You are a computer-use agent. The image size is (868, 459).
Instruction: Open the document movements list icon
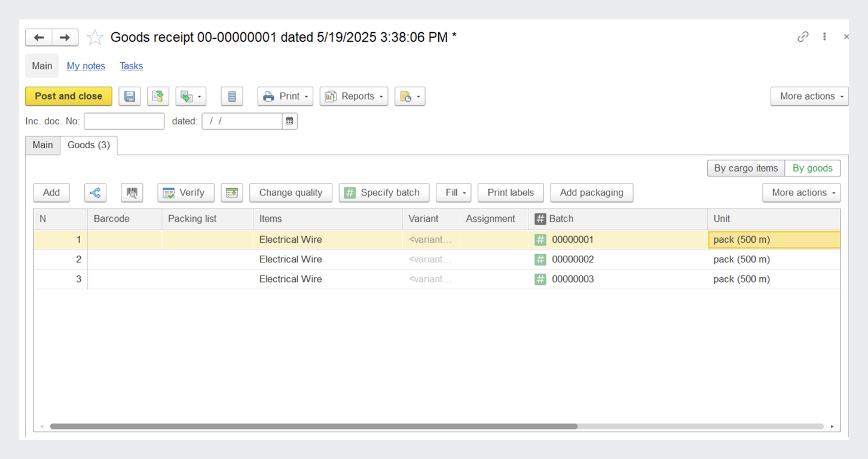pos(232,96)
